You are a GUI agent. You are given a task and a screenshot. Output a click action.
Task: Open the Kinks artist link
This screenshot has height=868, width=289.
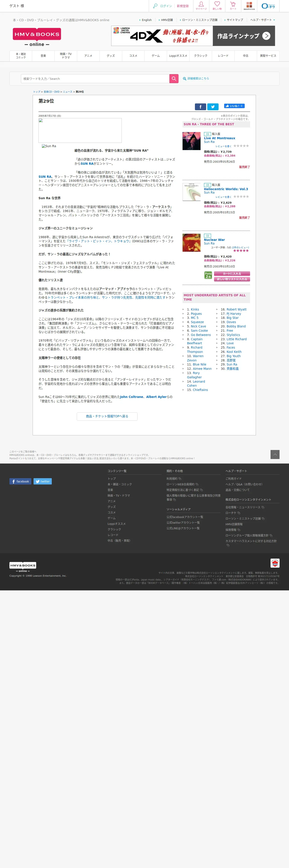195,309
